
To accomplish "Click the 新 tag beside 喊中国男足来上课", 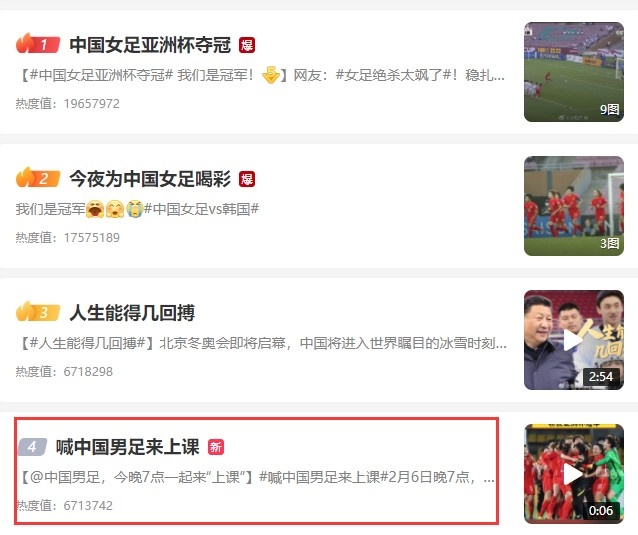I will 216,447.
